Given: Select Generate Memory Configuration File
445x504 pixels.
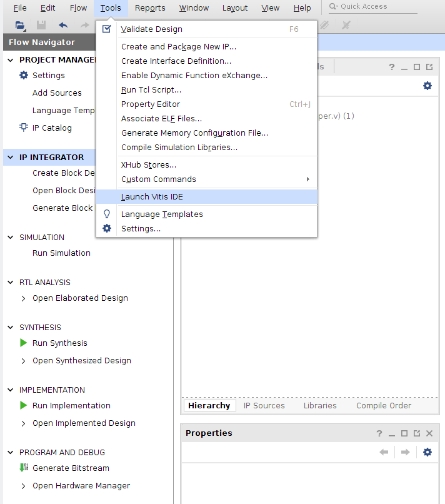Looking at the screenshot, I should (207, 133).
